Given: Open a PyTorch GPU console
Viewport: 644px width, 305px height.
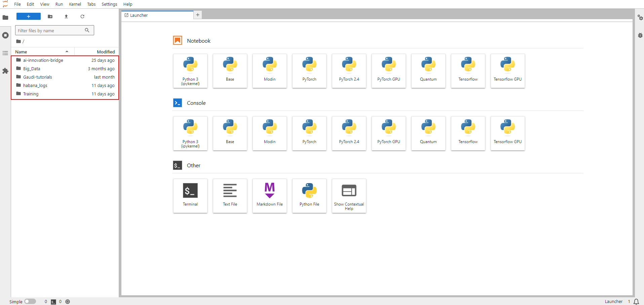Looking at the screenshot, I should [x=389, y=133].
